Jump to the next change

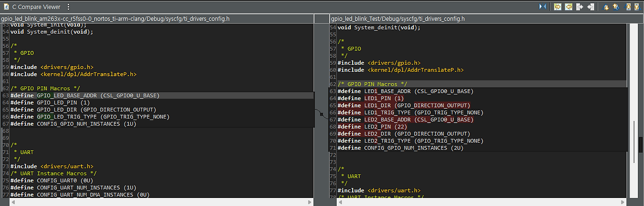628,7
